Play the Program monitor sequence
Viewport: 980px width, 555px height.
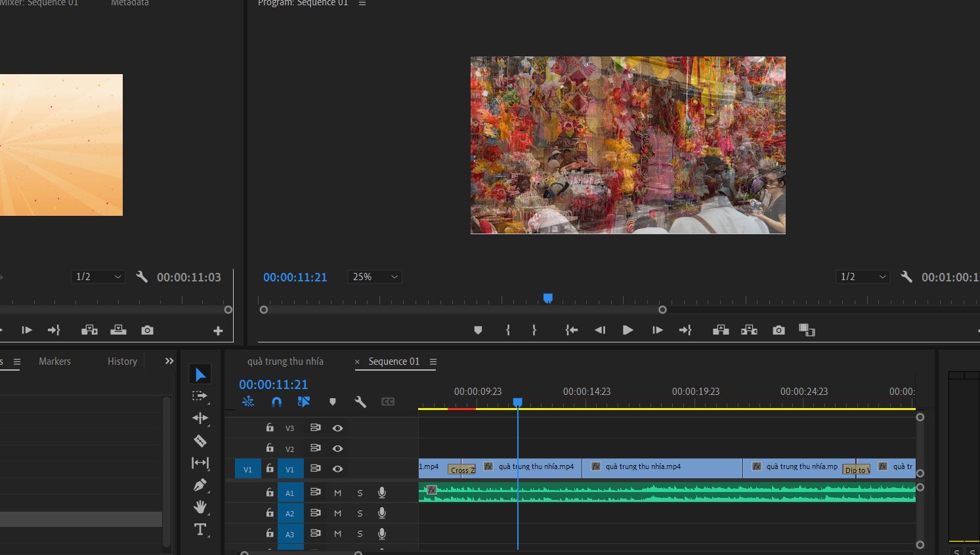(628, 330)
